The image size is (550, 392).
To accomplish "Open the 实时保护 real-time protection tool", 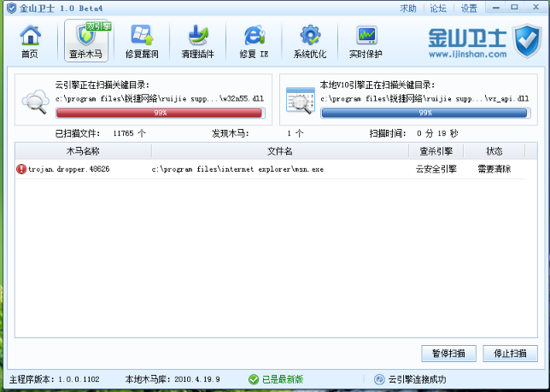I will coord(366,41).
